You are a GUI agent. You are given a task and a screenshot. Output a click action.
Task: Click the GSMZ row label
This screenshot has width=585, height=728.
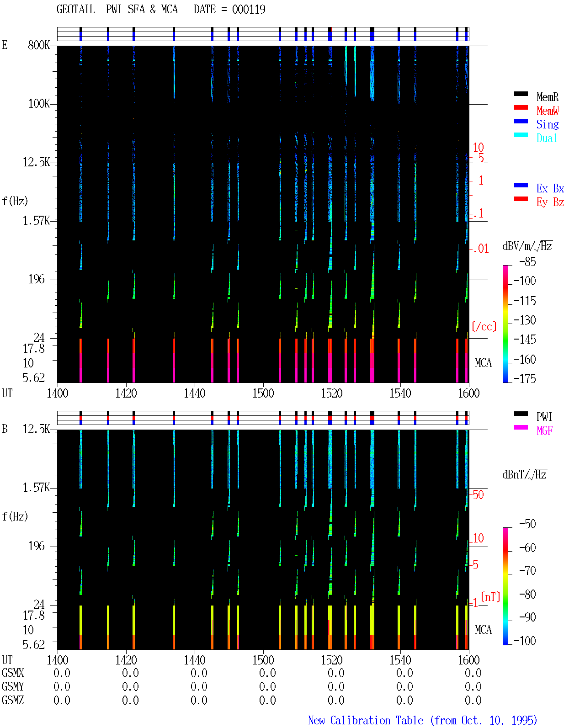[13, 700]
